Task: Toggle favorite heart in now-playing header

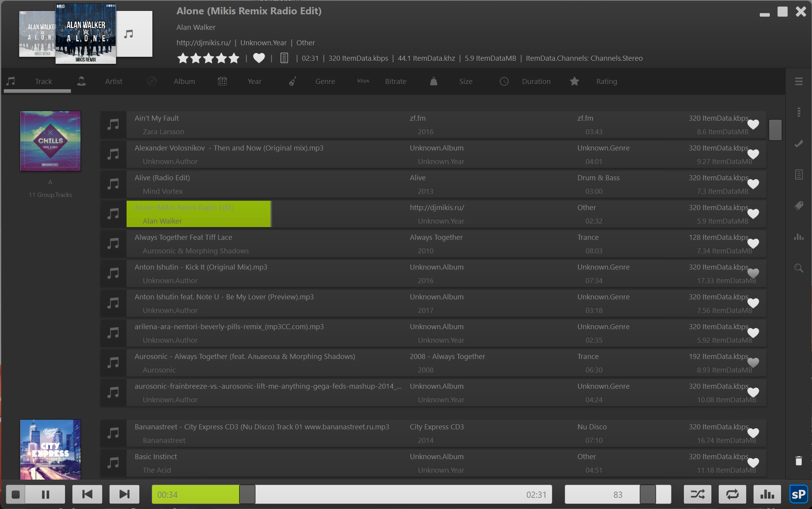Action: [x=259, y=58]
